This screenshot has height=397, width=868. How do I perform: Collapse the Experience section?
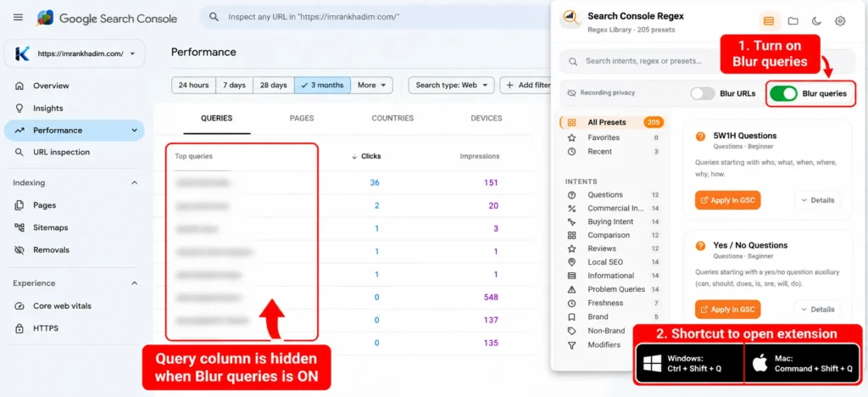(134, 283)
